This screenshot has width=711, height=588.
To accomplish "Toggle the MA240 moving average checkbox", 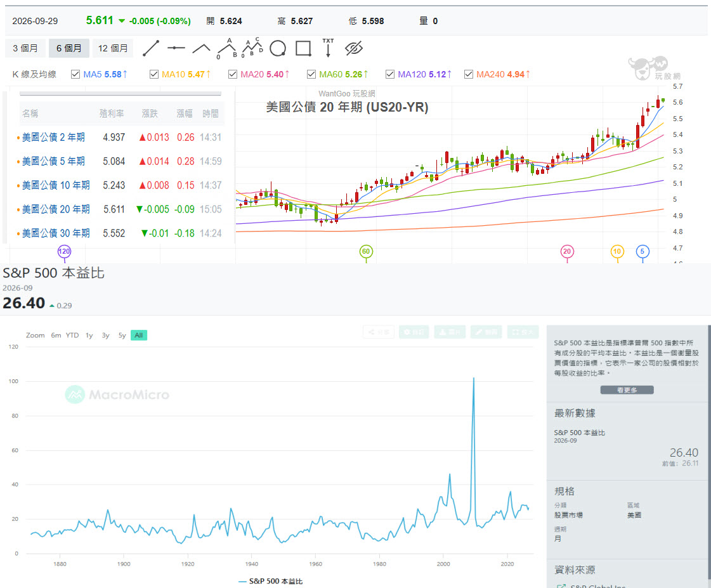I will coord(469,74).
